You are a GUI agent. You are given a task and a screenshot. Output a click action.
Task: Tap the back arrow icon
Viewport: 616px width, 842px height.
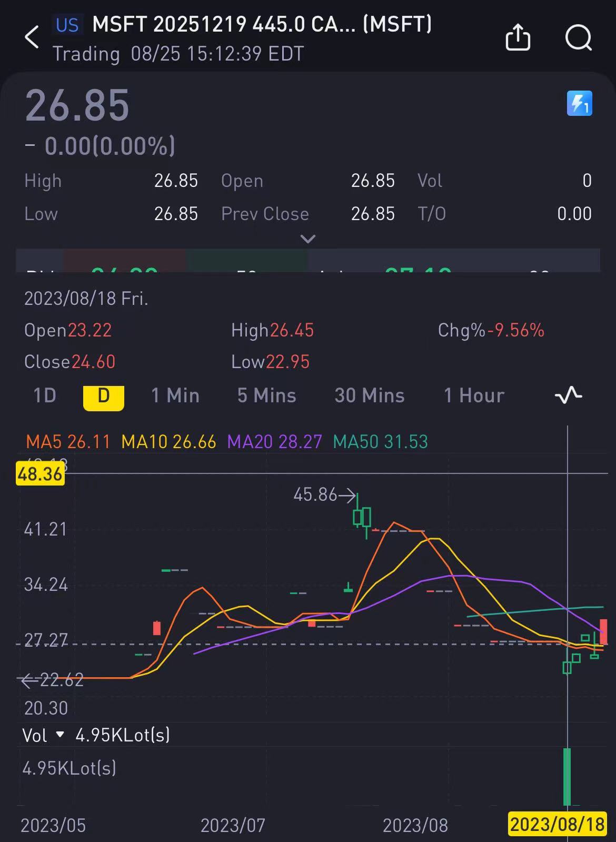point(32,37)
